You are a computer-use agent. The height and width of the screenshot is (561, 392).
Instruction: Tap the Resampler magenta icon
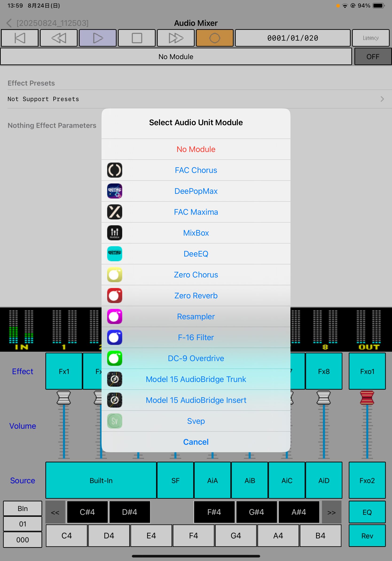coord(115,316)
